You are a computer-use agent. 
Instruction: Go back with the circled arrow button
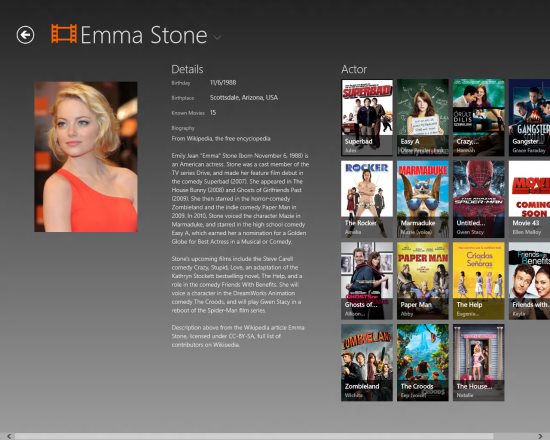[x=25, y=35]
